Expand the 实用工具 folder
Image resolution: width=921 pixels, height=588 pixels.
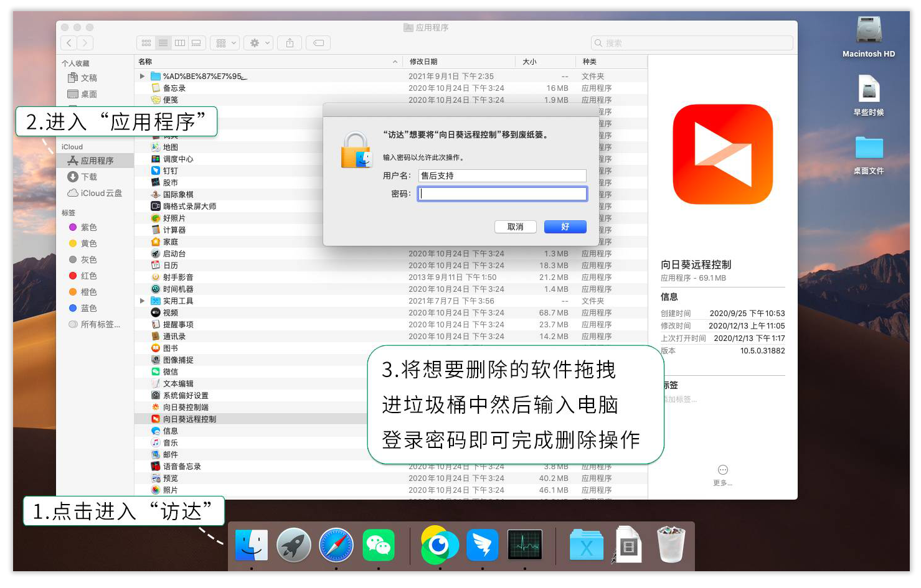click(142, 301)
